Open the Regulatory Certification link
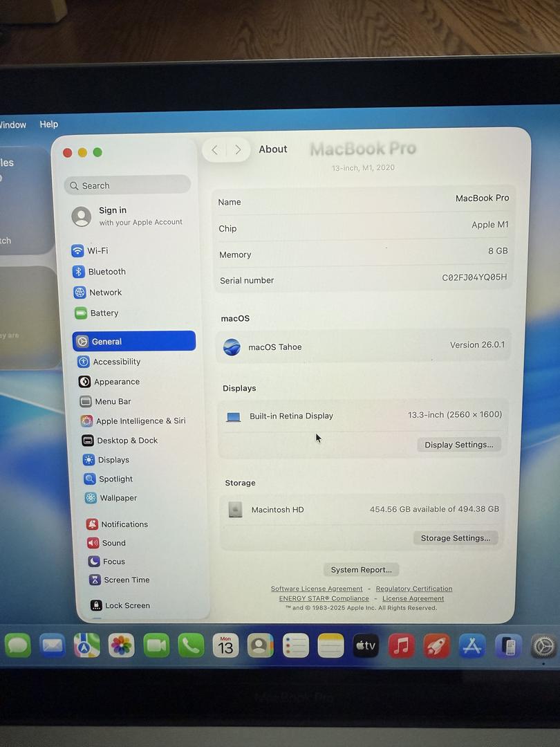 (x=414, y=589)
